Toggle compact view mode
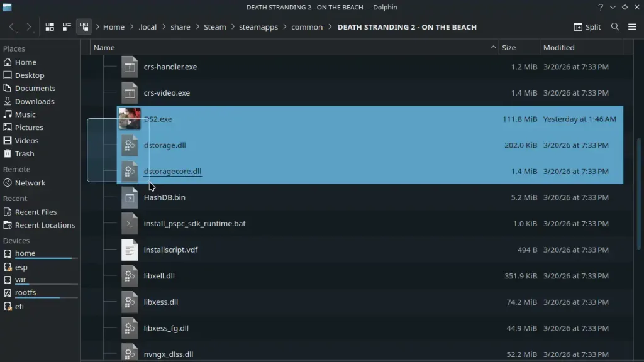 tap(84, 26)
